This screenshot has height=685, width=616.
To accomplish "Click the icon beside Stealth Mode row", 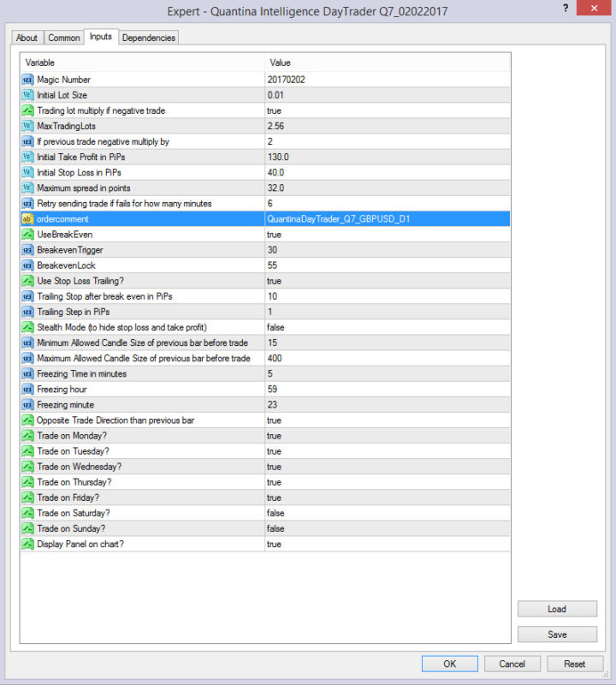I will coord(27,327).
